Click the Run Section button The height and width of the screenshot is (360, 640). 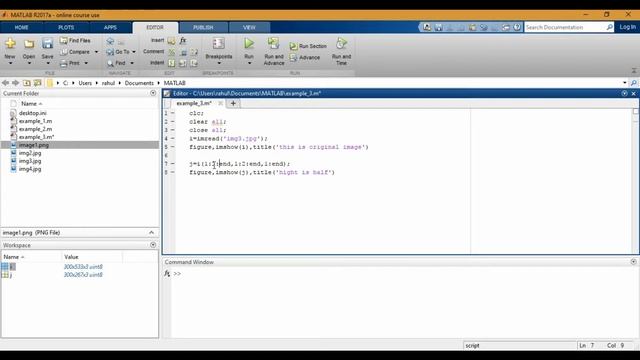[x=308, y=46]
